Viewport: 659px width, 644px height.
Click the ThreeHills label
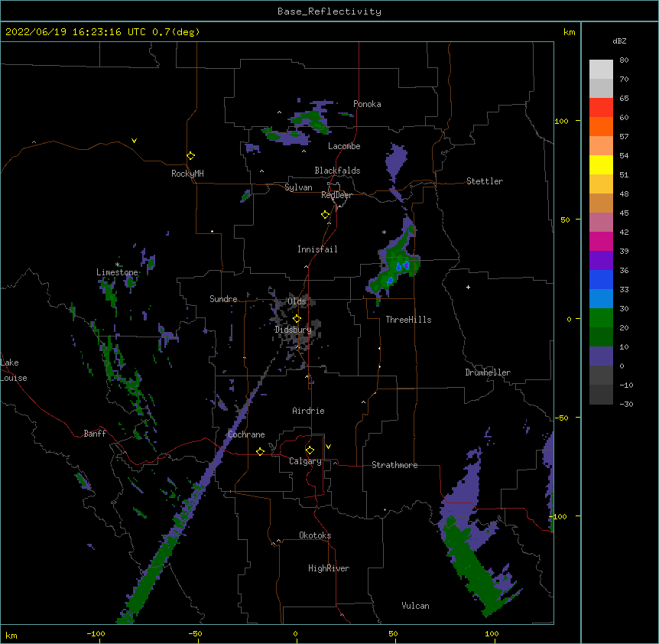click(x=408, y=320)
